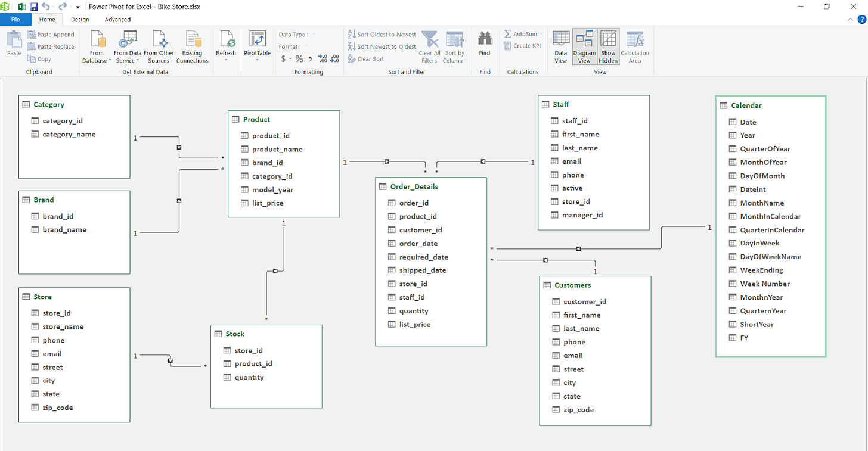The image size is (868, 451).
Task: Click increase decimal places icon
Action: 323,59
